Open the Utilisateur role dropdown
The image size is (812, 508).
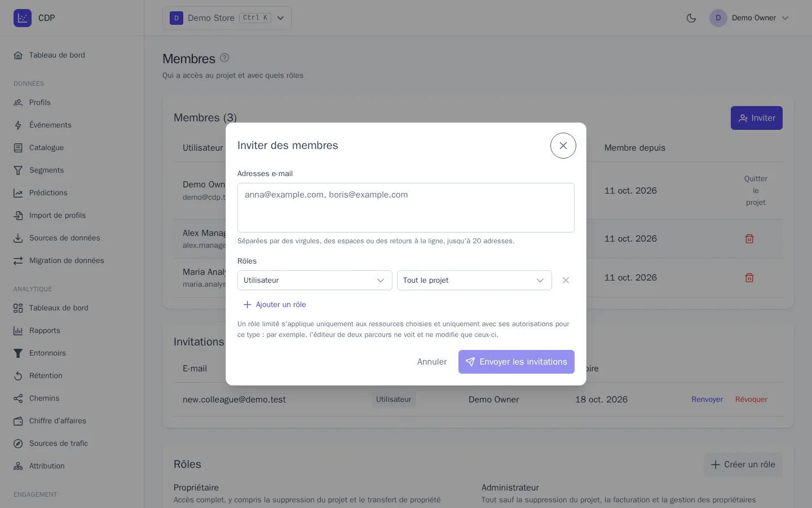coord(315,281)
